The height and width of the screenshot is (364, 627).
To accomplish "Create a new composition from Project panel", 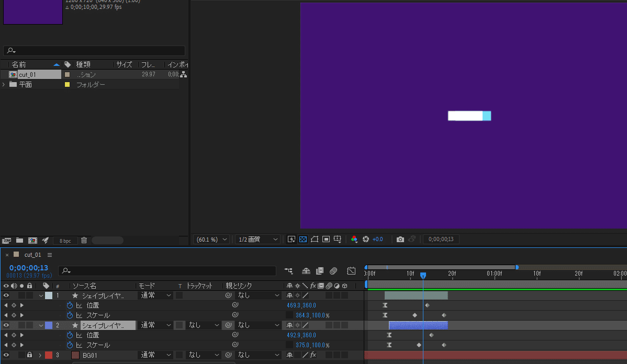I will (33, 241).
